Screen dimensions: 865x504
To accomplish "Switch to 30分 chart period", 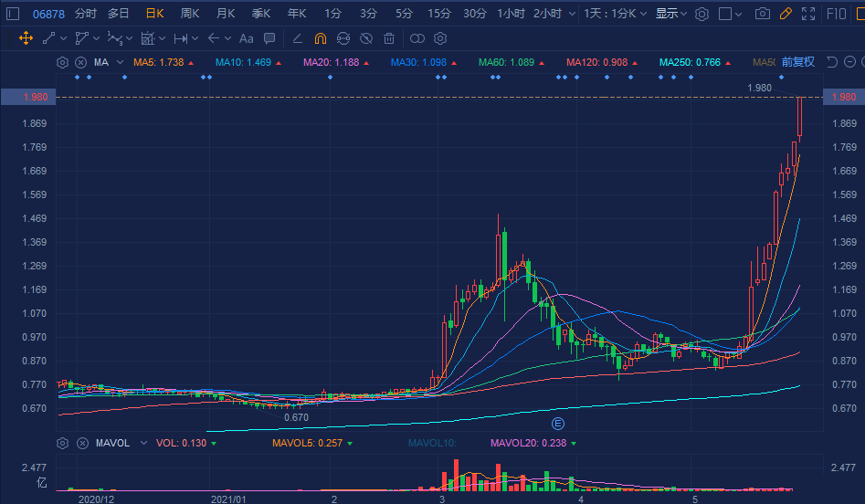I will point(475,14).
